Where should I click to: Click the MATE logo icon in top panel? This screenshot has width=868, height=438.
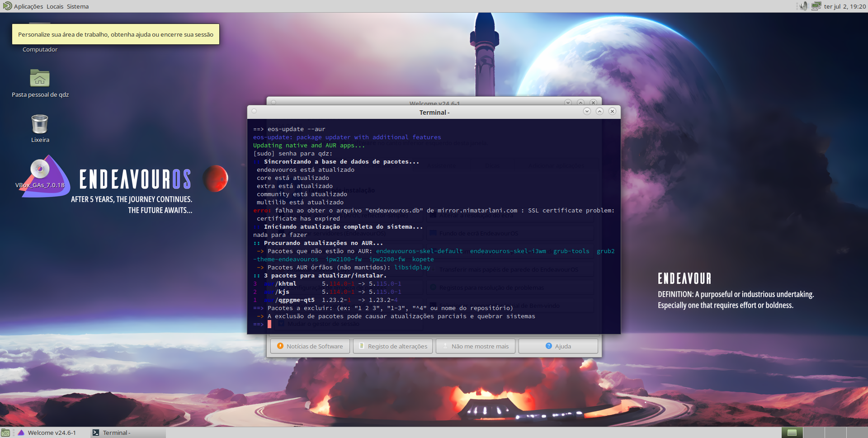pyautogui.click(x=7, y=6)
